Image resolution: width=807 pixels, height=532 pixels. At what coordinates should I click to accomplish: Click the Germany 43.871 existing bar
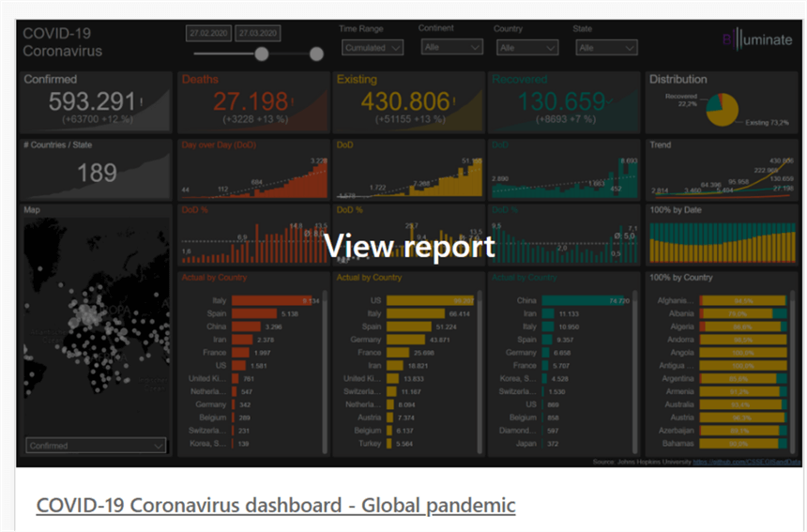406,340
